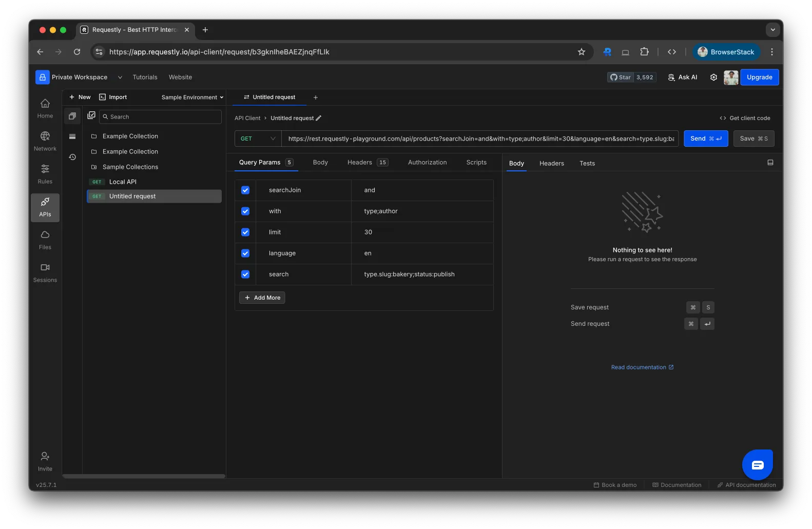Toggle the response panel layout icon

(x=770, y=163)
